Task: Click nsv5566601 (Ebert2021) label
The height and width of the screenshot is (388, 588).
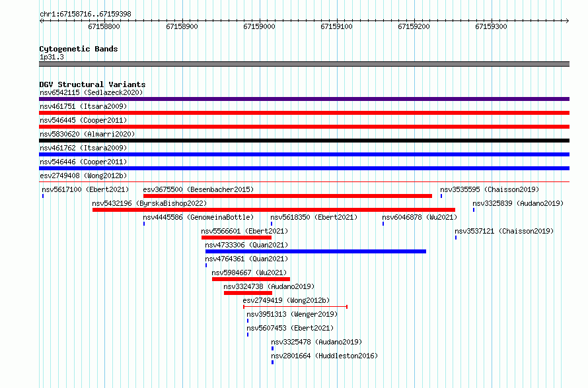Action: coord(244,231)
